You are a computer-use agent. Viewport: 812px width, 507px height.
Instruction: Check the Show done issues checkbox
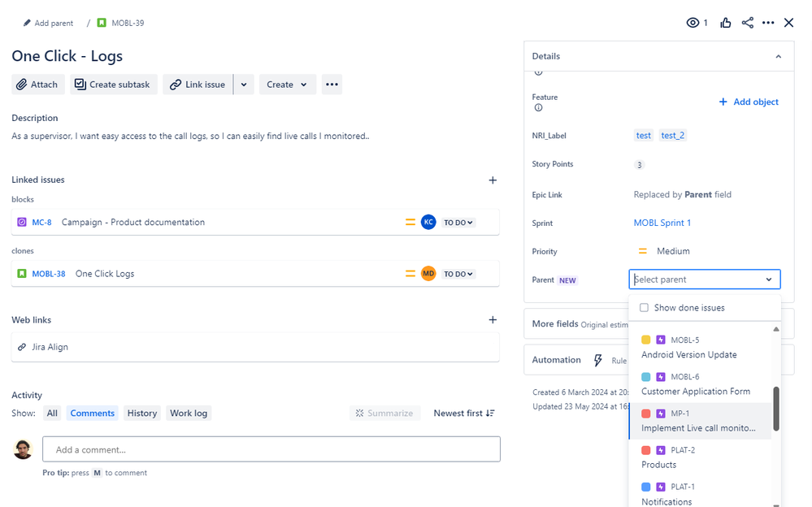pos(644,308)
